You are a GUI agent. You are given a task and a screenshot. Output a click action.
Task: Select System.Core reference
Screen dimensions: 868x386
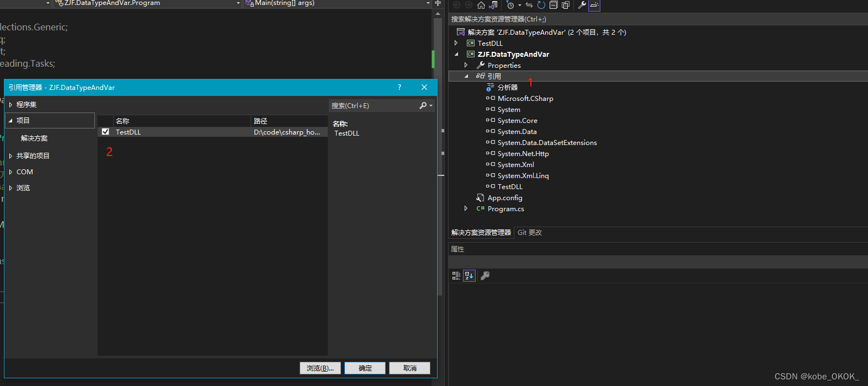click(518, 120)
